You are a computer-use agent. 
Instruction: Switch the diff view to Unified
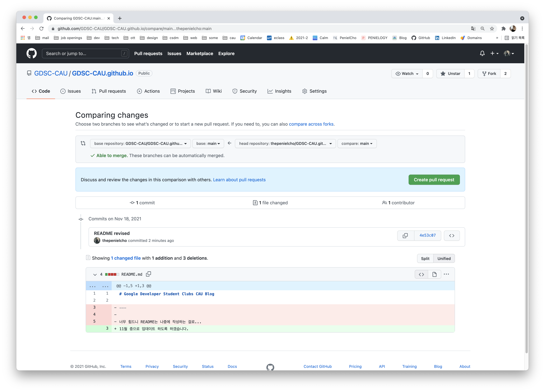(x=444, y=258)
